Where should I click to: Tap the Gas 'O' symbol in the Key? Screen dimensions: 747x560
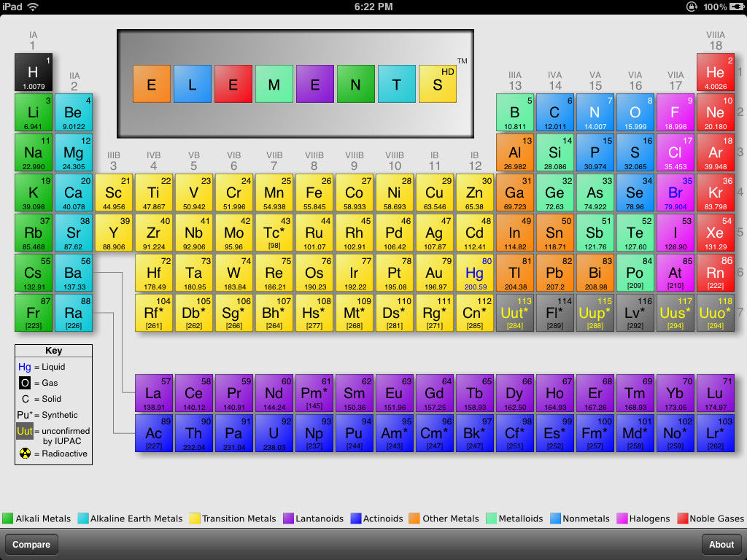point(25,383)
